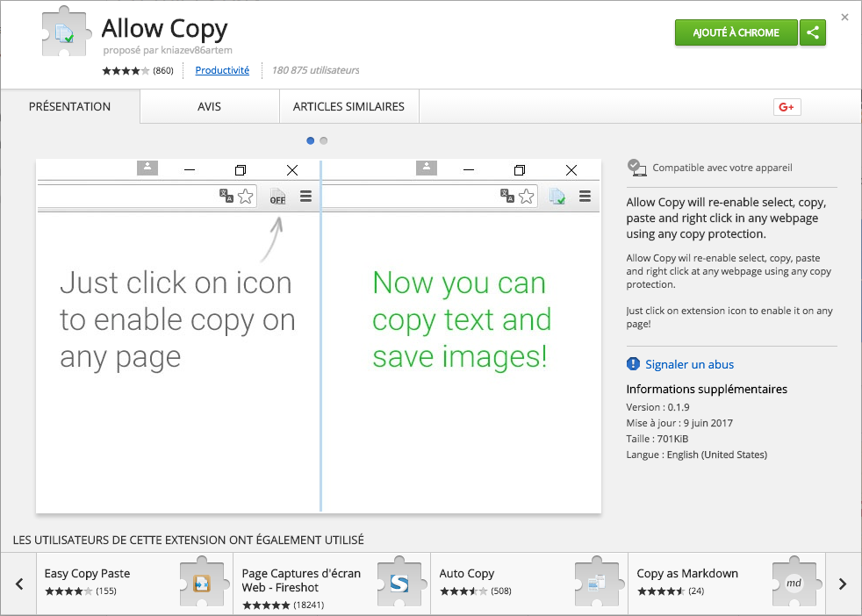Click the hamburger menu in left browser screenshot

pos(306,197)
